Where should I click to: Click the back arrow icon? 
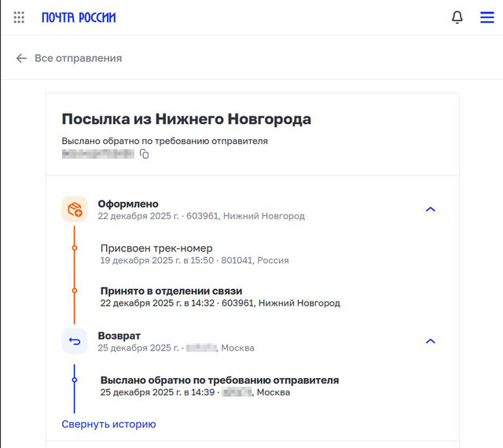[21, 58]
